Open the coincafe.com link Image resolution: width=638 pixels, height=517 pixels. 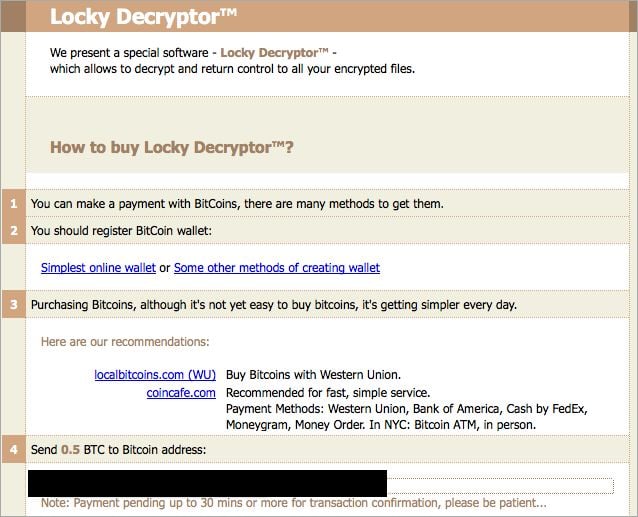click(181, 393)
